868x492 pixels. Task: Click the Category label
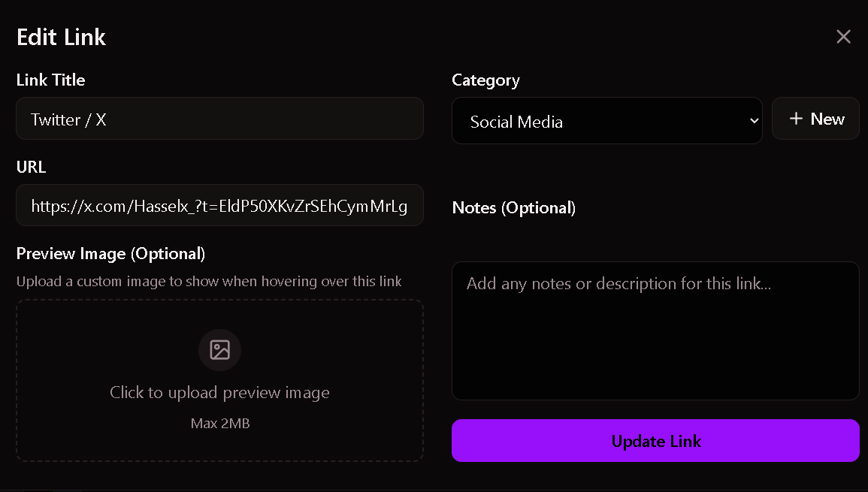(485, 80)
